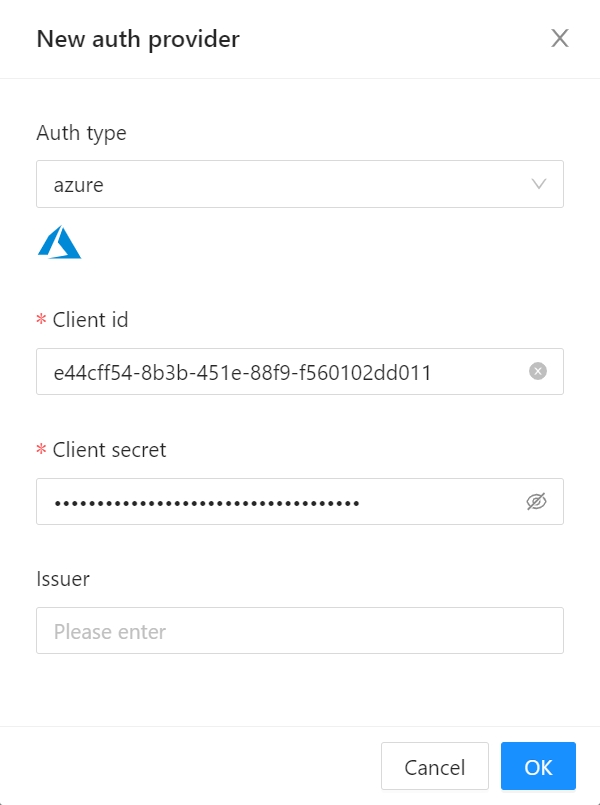Click the "New auth provider" dialog title
The image size is (600, 805).
[x=138, y=39]
